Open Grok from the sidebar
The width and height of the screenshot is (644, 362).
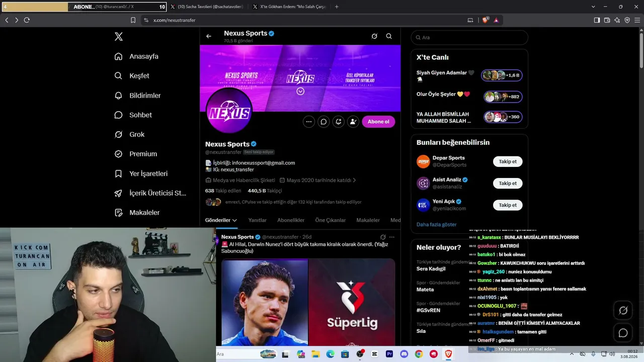point(129,135)
